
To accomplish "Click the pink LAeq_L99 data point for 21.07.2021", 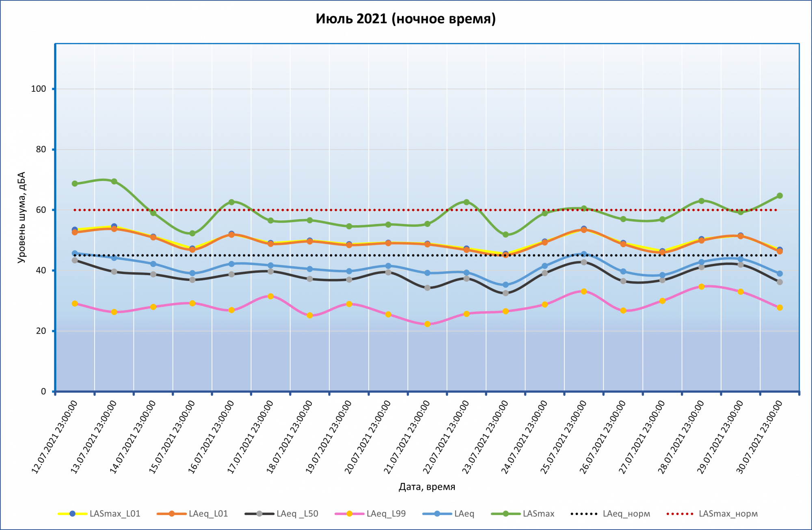I will pos(427,324).
